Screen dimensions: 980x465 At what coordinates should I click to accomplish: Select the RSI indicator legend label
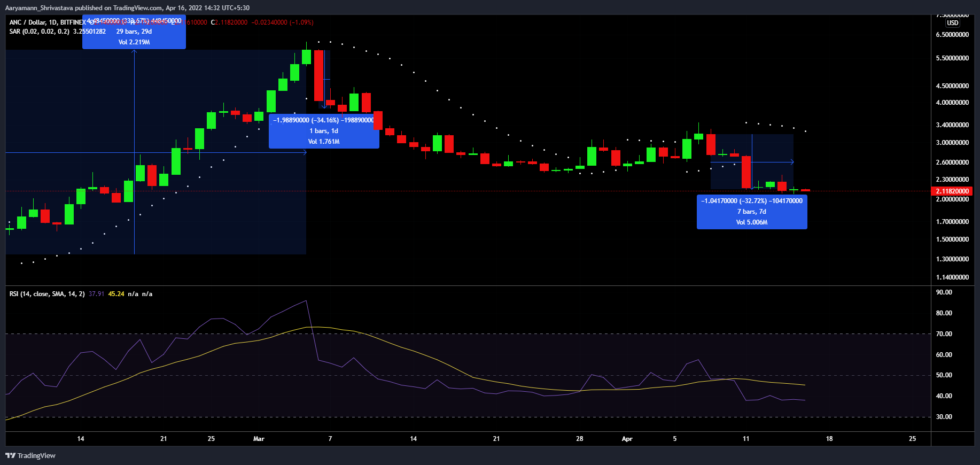pos(47,294)
